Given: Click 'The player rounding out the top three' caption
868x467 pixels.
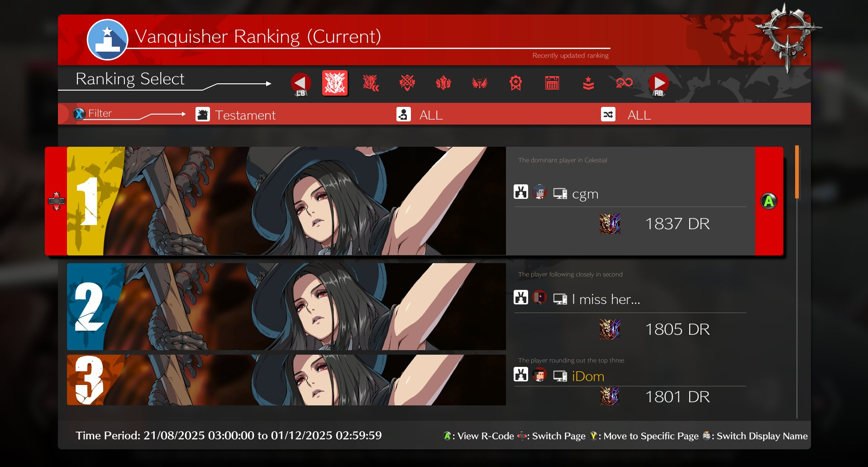Looking at the screenshot, I should (571, 361).
